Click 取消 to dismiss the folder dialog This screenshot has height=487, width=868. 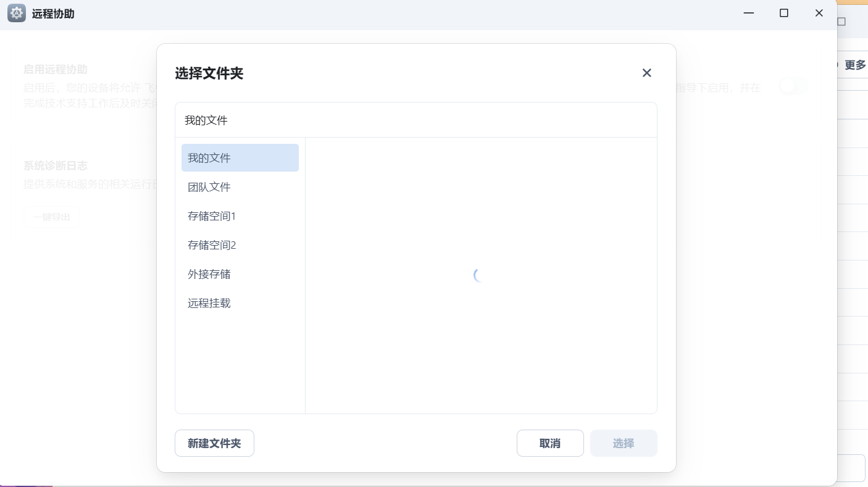(x=550, y=443)
